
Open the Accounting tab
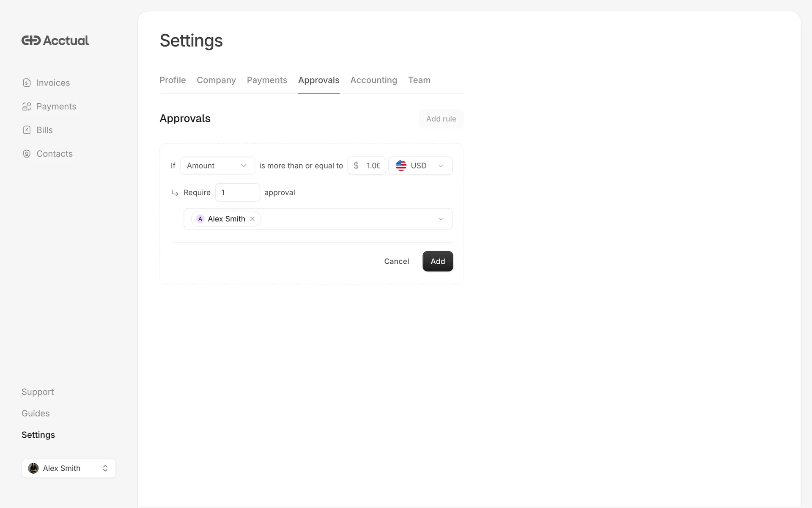[373, 80]
